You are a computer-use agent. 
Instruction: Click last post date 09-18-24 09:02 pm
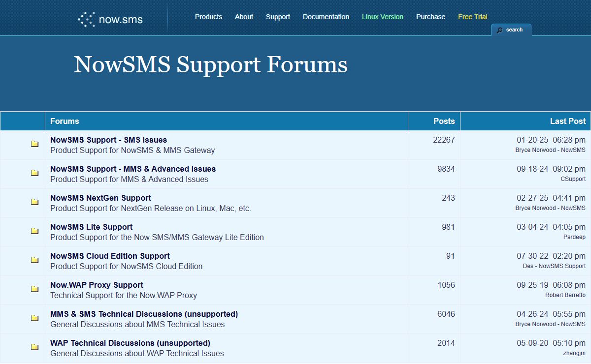(x=551, y=169)
